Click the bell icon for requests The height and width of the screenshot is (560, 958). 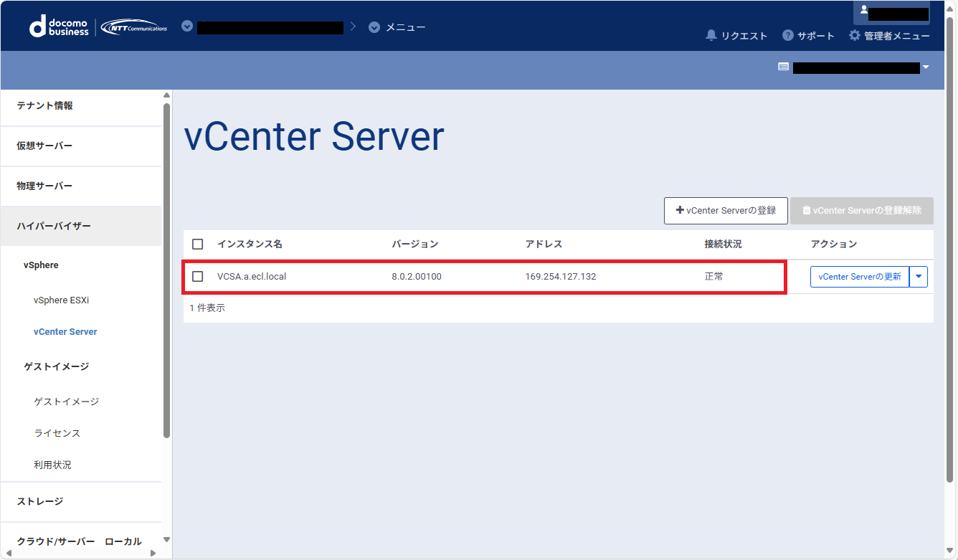tap(711, 35)
